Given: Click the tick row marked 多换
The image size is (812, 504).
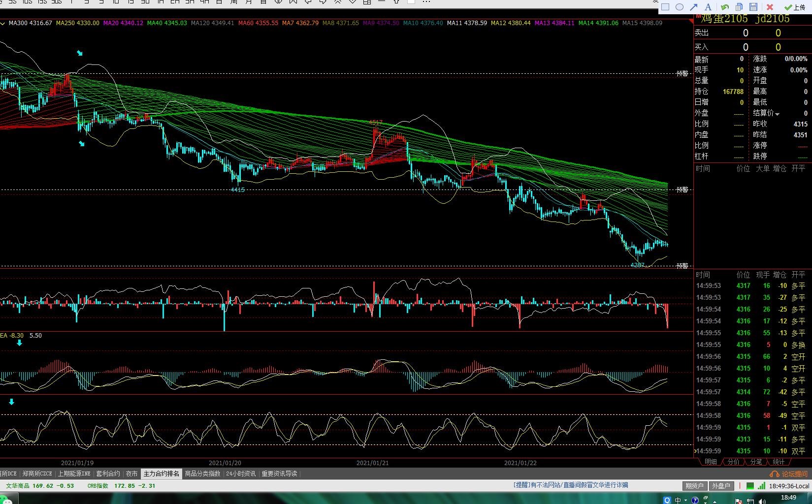Looking at the screenshot, I should pyautogui.click(x=751, y=345).
